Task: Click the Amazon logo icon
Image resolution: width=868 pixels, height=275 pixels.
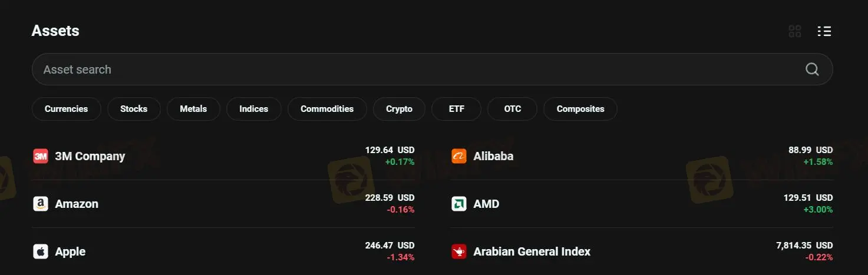Action: [x=41, y=204]
